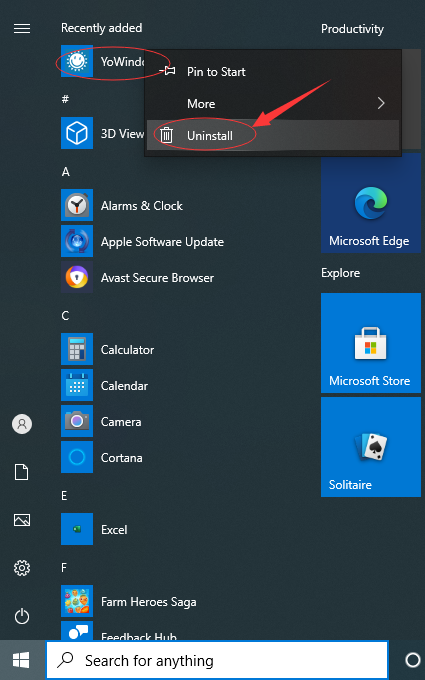Open Settings gear icon in sidebar
Image resolution: width=425 pixels, height=680 pixels.
[22, 568]
